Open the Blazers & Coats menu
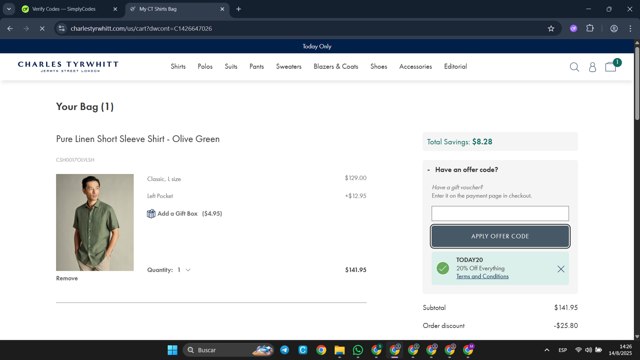640x360 pixels. click(x=336, y=67)
